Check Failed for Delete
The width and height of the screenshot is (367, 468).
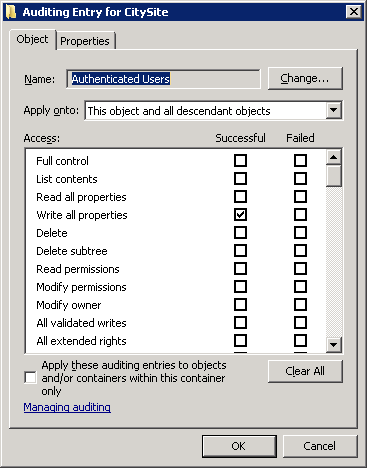[300, 233]
